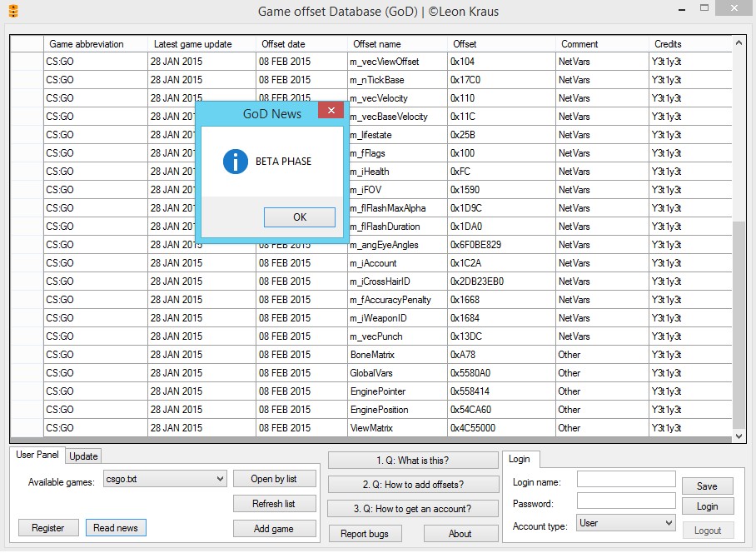Select the m_iWeaponID cell

(397, 318)
